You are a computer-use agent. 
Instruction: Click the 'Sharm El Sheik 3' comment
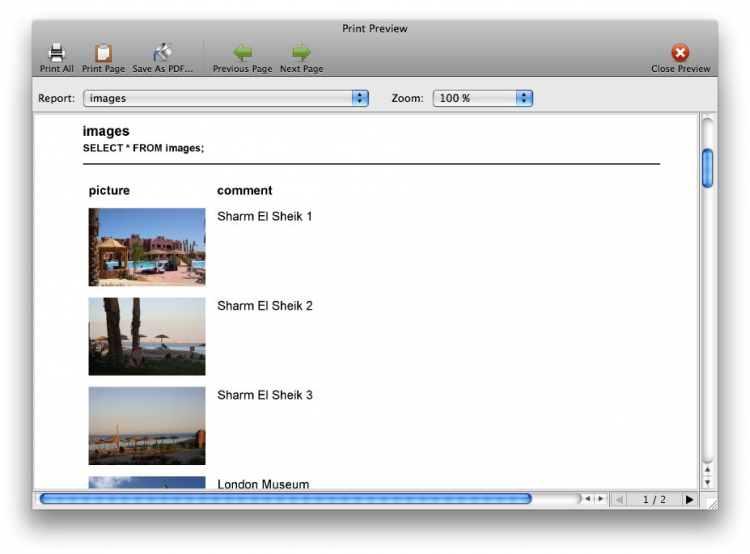click(265, 395)
